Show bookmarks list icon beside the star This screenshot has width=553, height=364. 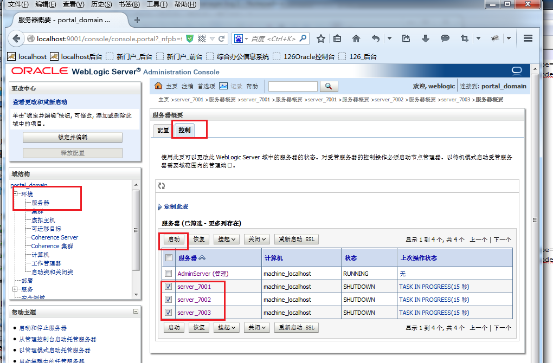pyautogui.click(x=337, y=39)
